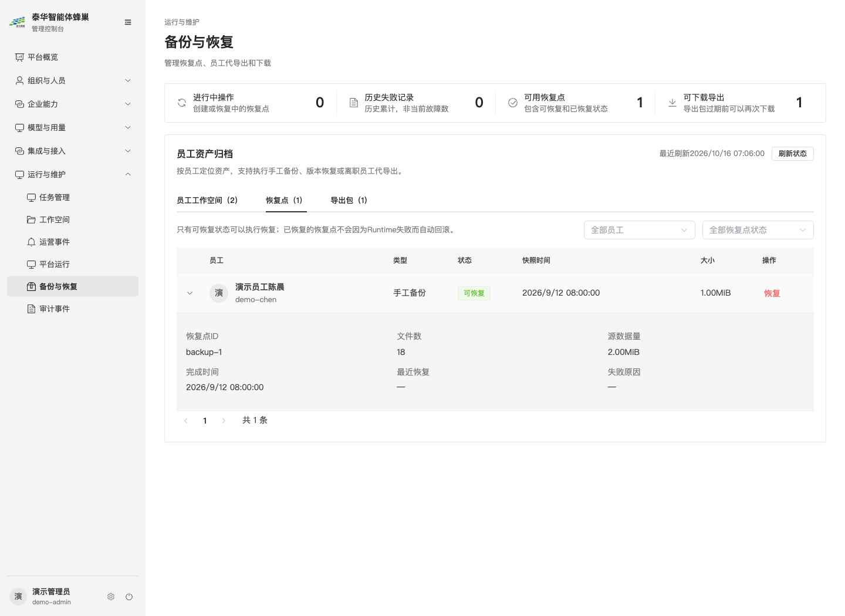Expand the 模型与用量 menu chevron
The width and height of the screenshot is (845, 616).
coord(128,127)
